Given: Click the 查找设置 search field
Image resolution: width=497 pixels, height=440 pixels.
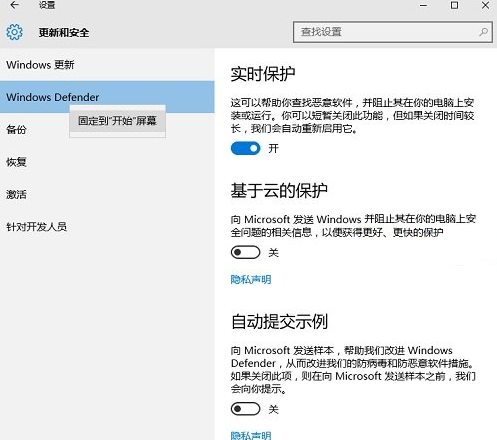Looking at the screenshot, I should click(393, 32).
